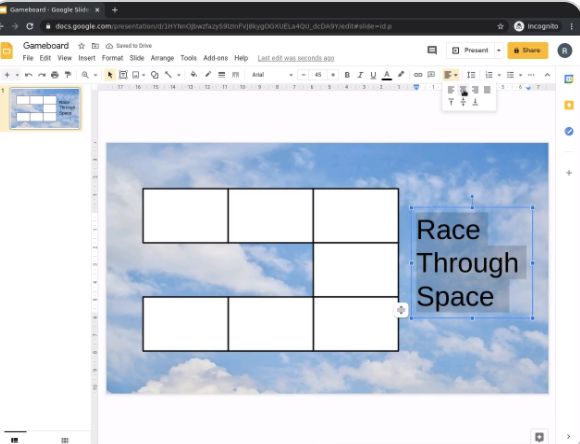Open the Arrange menu

coord(162,58)
